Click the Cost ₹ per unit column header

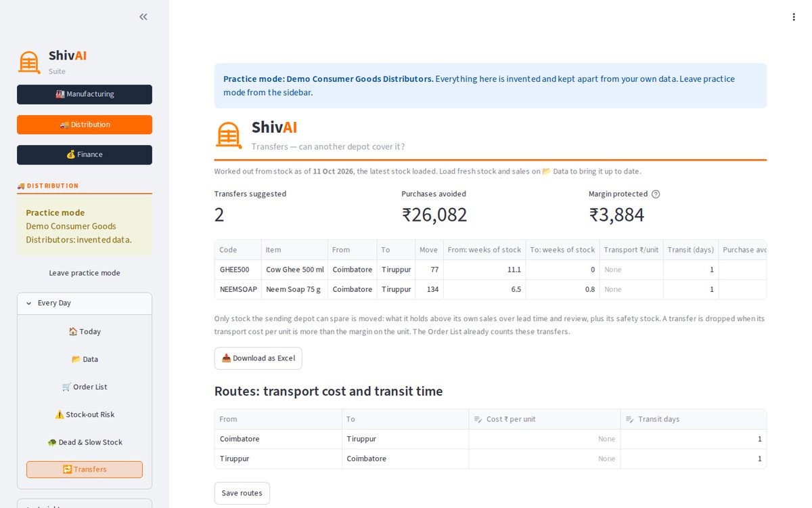[545, 419]
